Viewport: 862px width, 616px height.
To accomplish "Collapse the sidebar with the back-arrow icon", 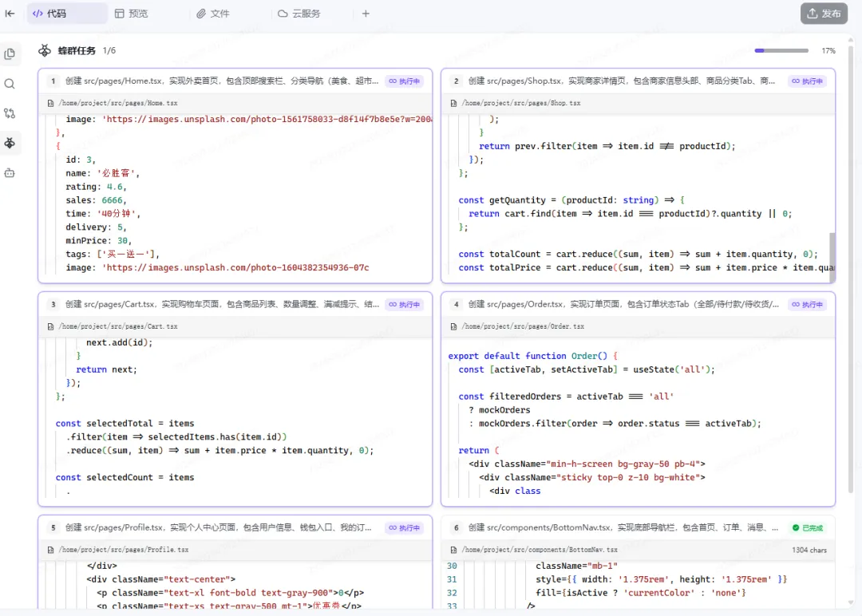I will 10,14.
